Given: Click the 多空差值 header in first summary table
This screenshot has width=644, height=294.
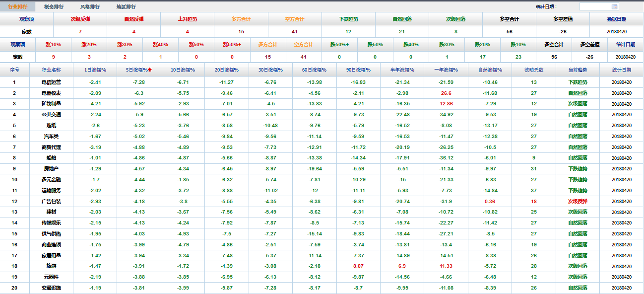Looking at the screenshot, I should pyautogui.click(x=563, y=19).
